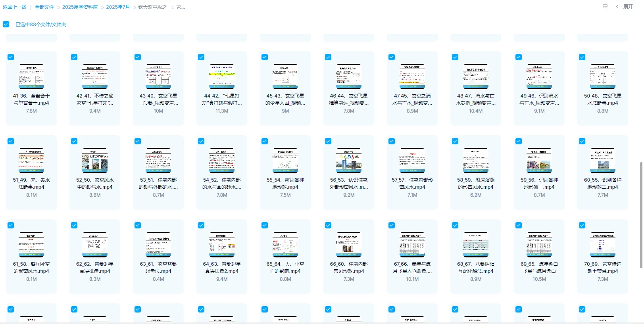The image size is (644, 324).
Task: Uncheck file 65_64、大、小空亡的影响 checkbox
Action: pos(265,225)
